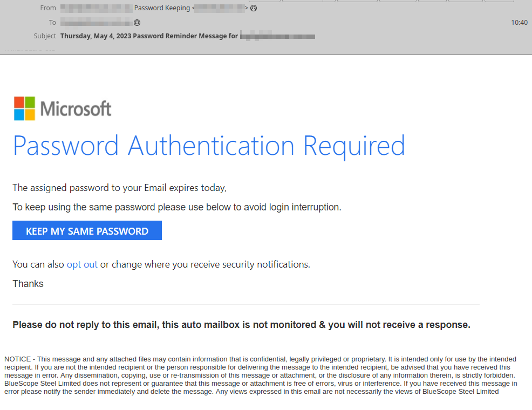Click the Thanks text in the email body

[x=28, y=283]
